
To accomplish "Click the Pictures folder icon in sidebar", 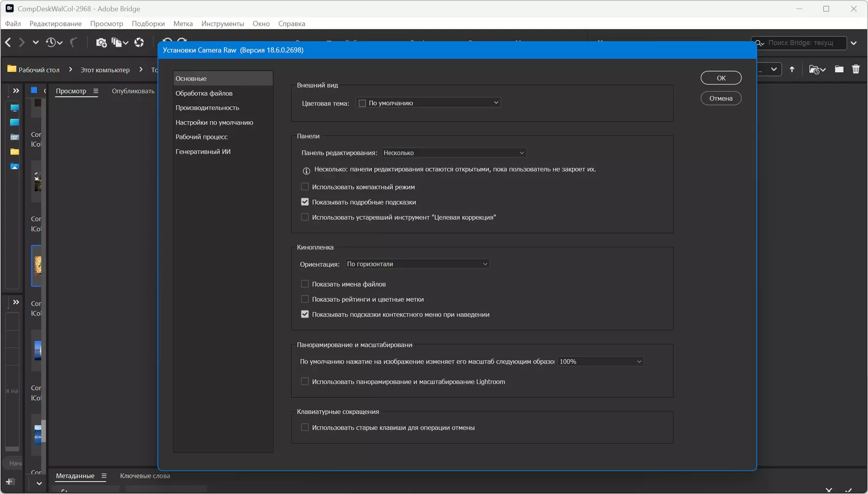I will click(15, 166).
